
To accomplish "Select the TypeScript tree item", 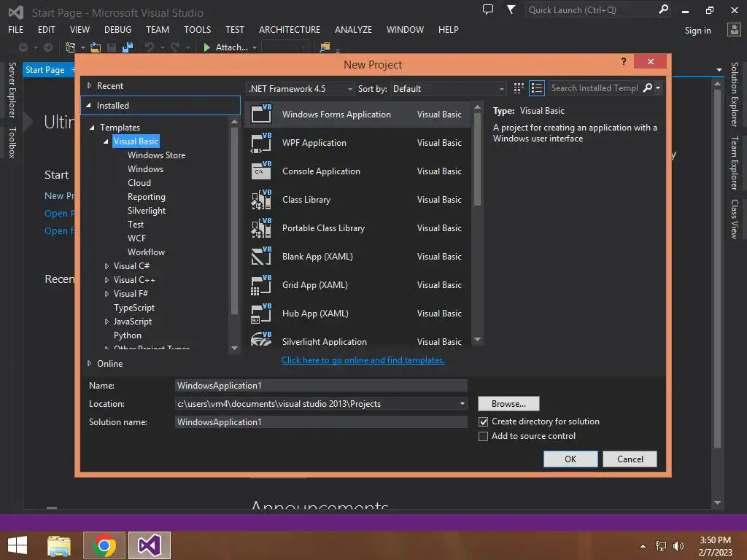I will (x=134, y=308).
